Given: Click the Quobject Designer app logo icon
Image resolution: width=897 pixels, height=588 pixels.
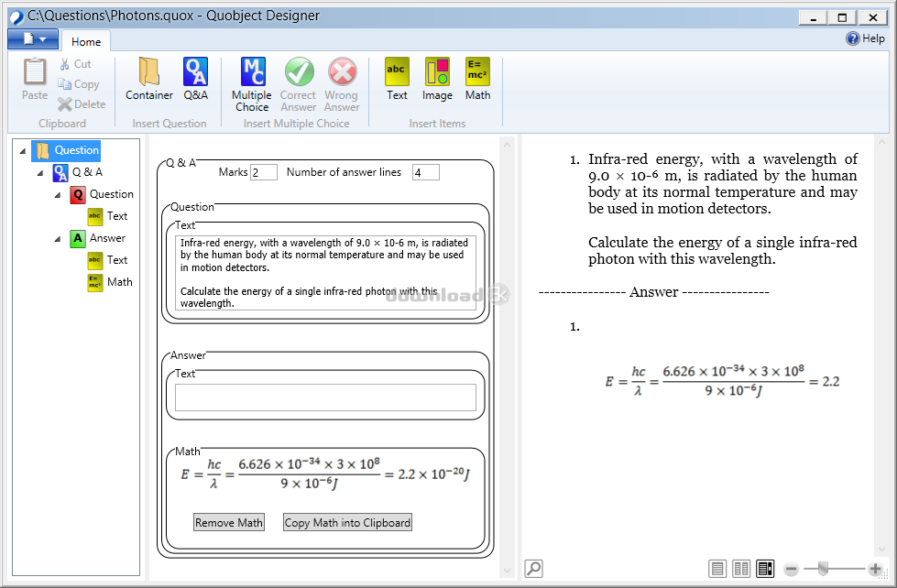Looking at the screenshot, I should point(16,16).
